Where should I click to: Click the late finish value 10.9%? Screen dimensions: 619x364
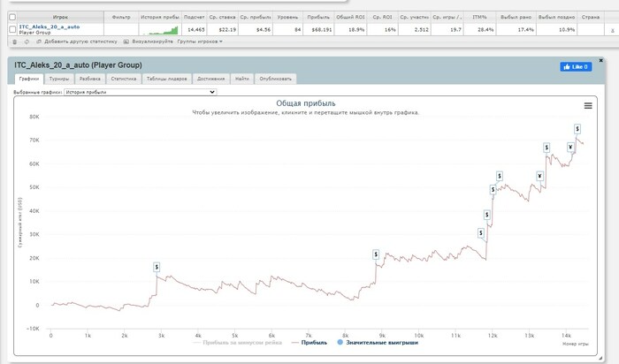tap(567, 29)
